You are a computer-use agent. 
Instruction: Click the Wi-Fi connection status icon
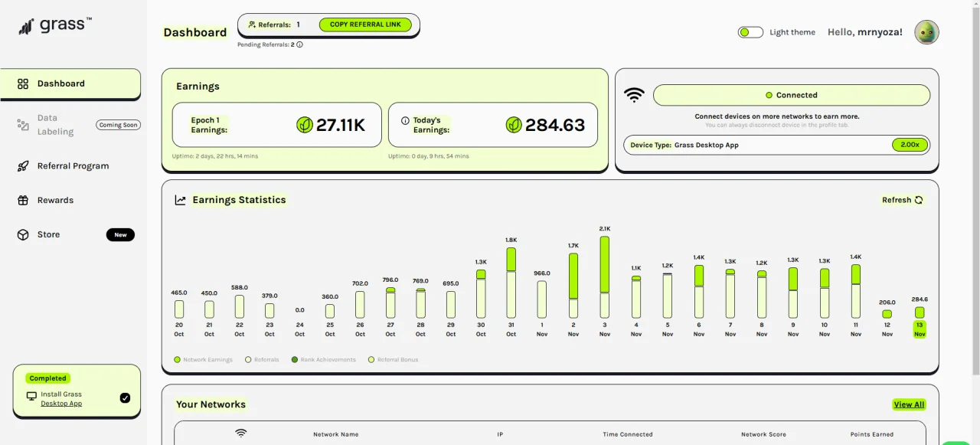[x=634, y=95]
